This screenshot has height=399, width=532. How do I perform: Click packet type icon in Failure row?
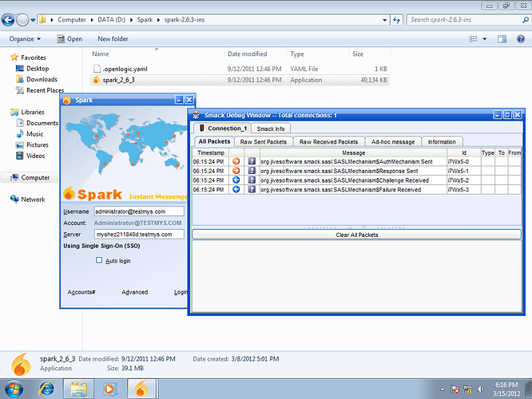(252, 189)
